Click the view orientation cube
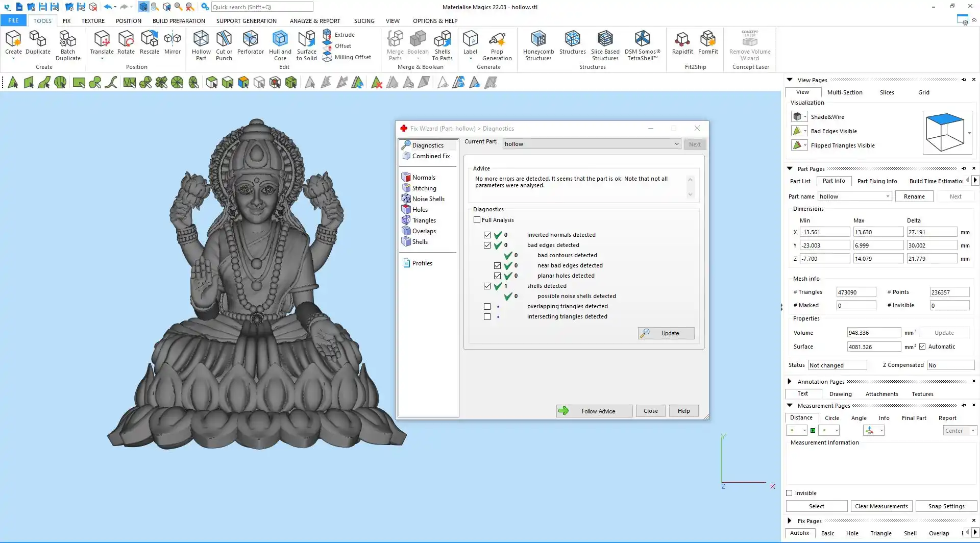This screenshot has height=543, width=980. tap(945, 133)
